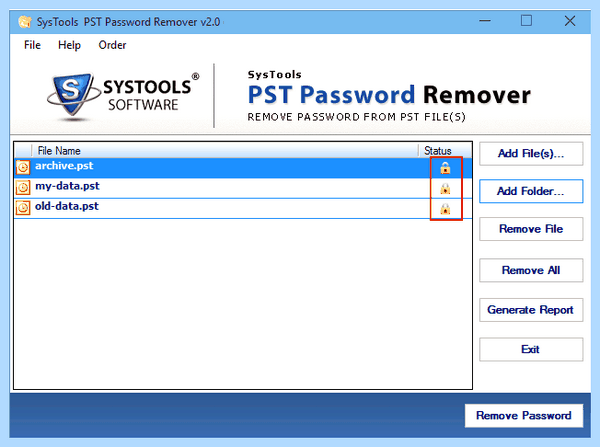Click the lock status icon for my-data.pst
Image resolution: width=600 pixels, height=447 pixels.
tap(445, 189)
